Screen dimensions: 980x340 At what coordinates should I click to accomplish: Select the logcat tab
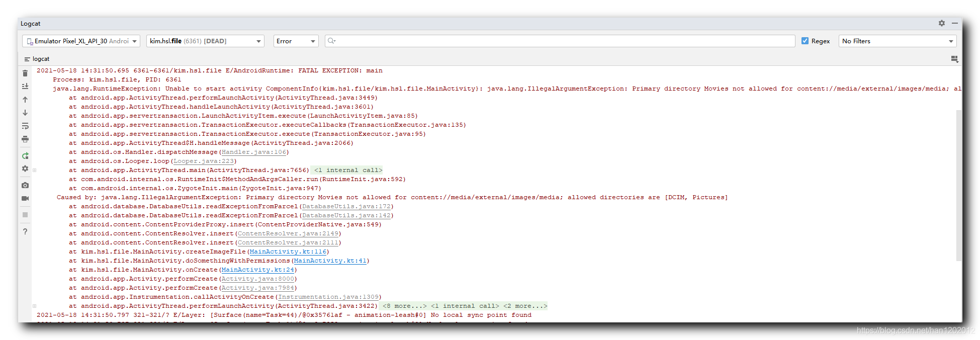click(x=37, y=59)
